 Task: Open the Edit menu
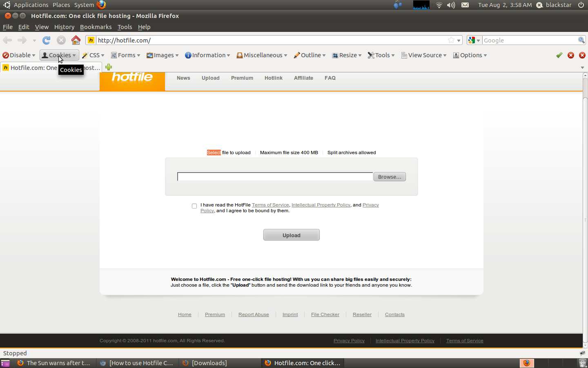[x=24, y=27]
